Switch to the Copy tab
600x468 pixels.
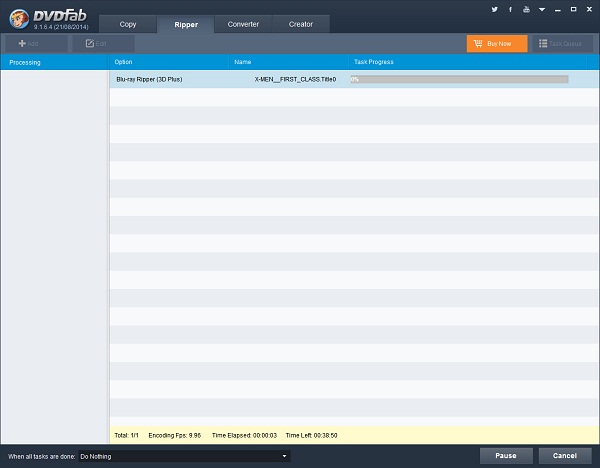pos(128,24)
